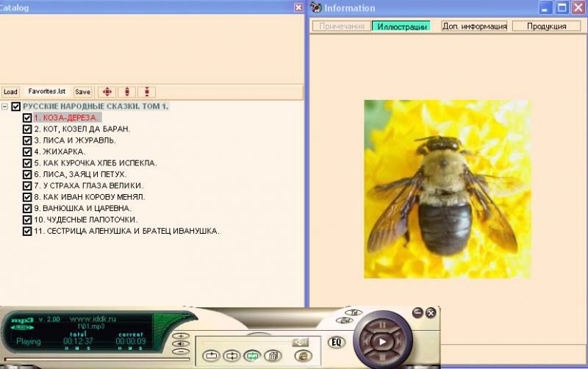This screenshot has height=369, width=588.
Task: Click the Save button
Action: pyautogui.click(x=82, y=92)
